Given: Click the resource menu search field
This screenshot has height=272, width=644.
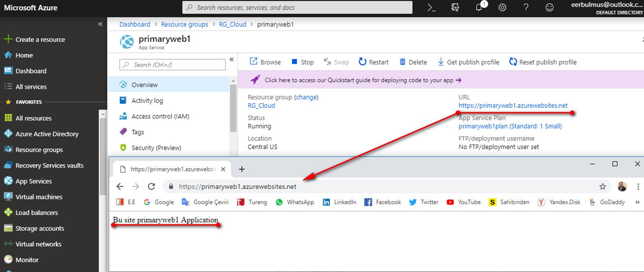Looking at the screenshot, I should point(172,65).
